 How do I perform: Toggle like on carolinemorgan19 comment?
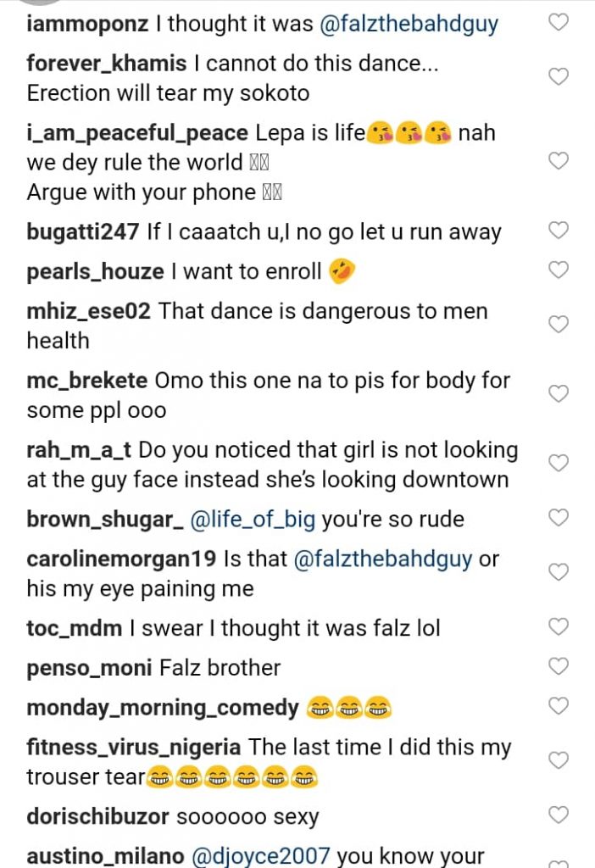coord(559,572)
